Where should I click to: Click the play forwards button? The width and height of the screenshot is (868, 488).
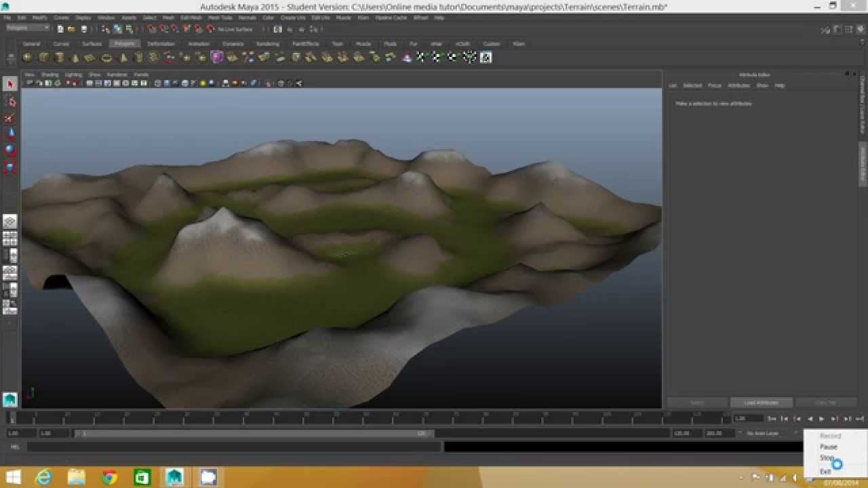822,419
